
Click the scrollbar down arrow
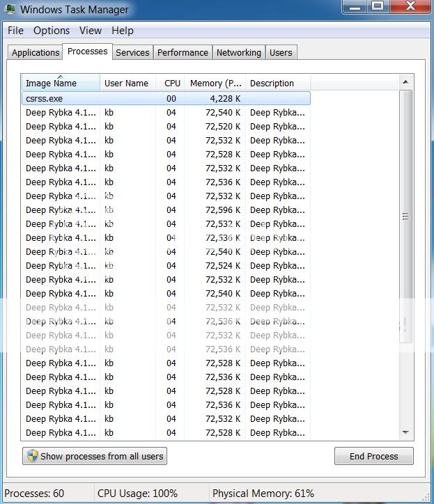[x=405, y=432]
